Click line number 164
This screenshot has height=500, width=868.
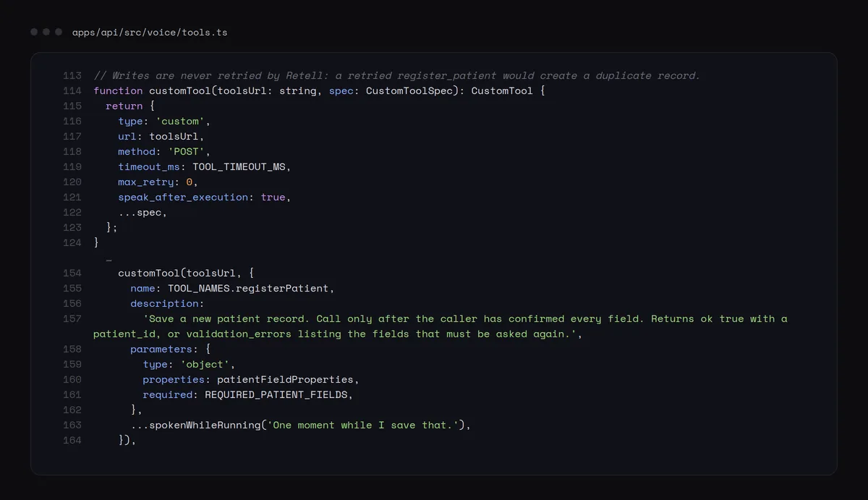click(72, 440)
